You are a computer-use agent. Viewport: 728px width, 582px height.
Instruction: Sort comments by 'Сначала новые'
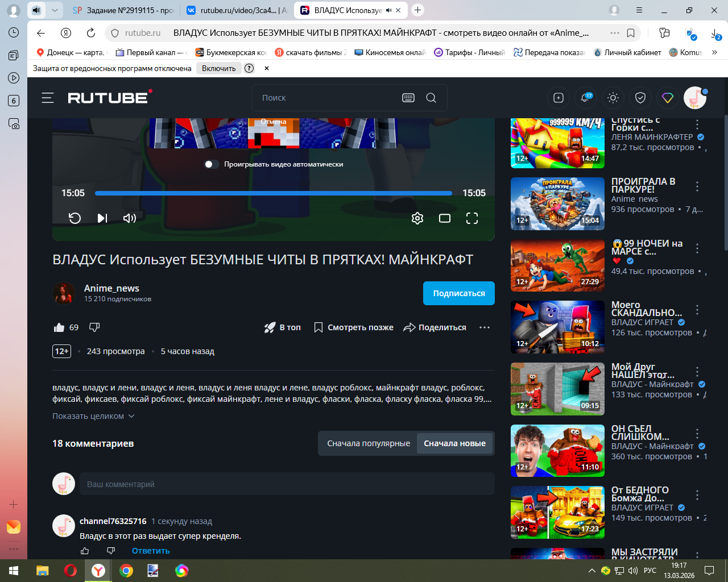click(x=455, y=443)
